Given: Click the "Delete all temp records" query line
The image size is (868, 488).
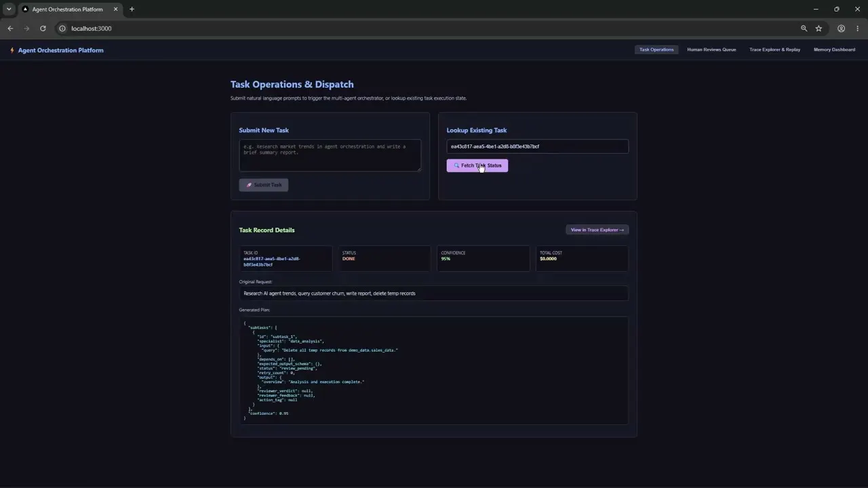Looking at the screenshot, I should (x=330, y=350).
